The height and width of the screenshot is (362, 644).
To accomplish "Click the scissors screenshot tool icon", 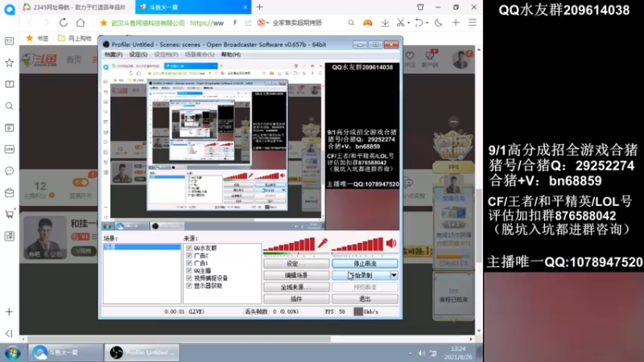I will pos(400,23).
